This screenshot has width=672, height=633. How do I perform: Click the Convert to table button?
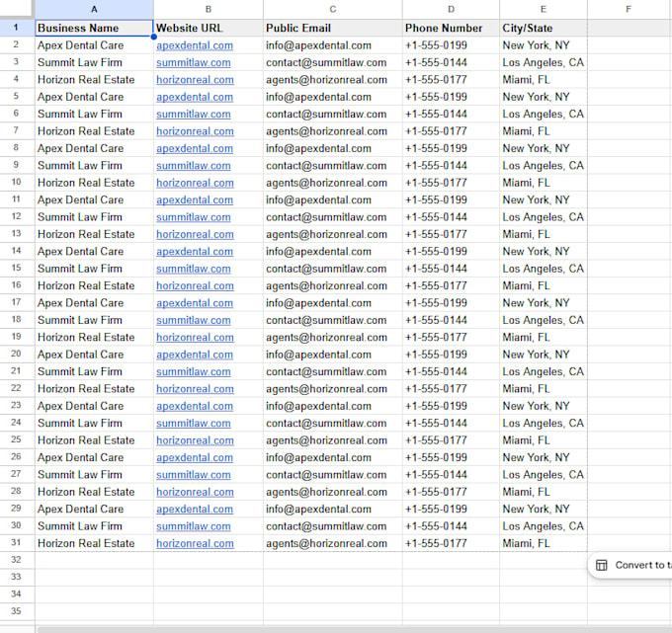point(630,565)
